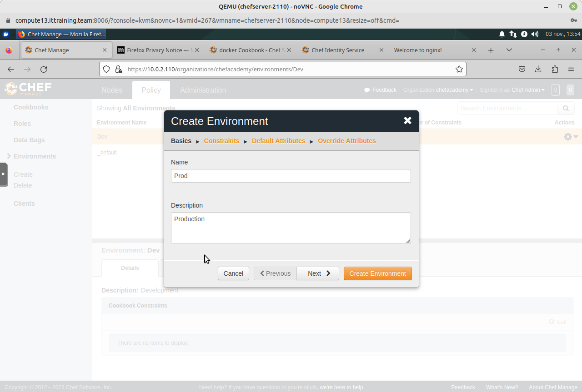Click the volume speaker tray icon
Screen dimensions: 582x392
[x=535, y=34]
